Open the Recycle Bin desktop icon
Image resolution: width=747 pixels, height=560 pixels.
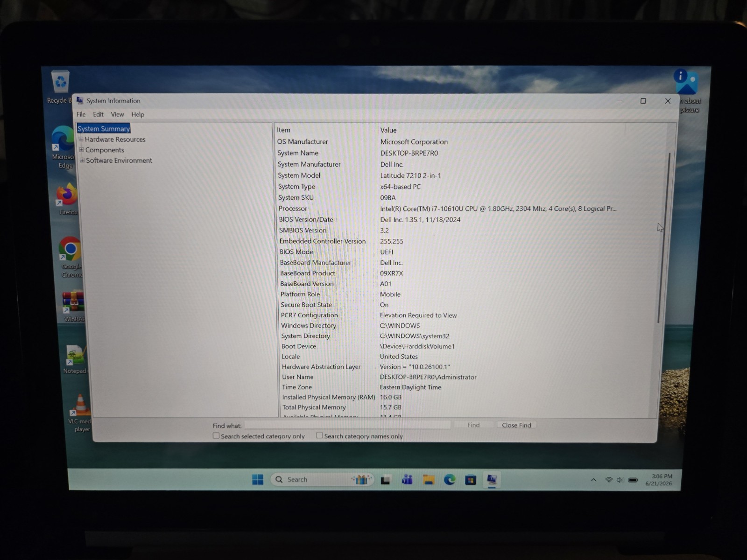click(60, 87)
